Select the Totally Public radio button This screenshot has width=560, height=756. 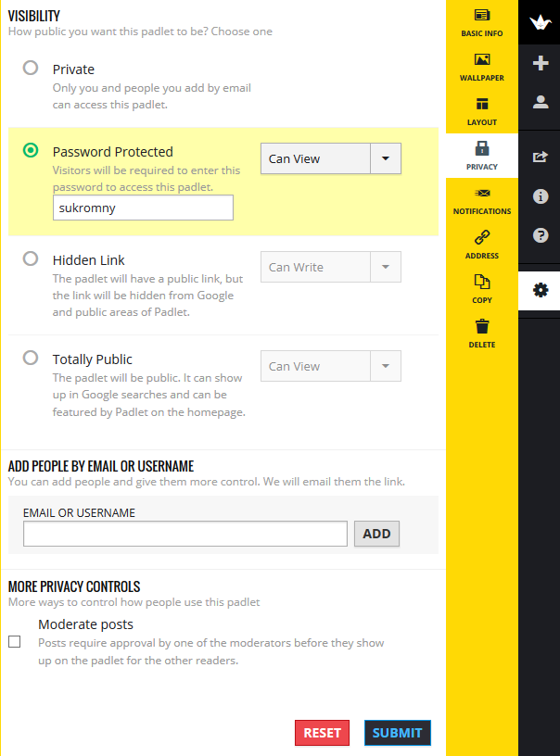(x=31, y=358)
